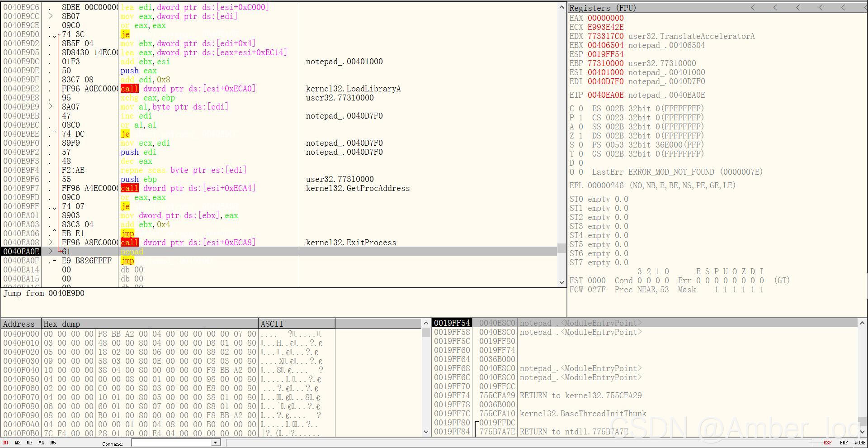Select the LastErr ERROR_MOD_NOT_FOUND line

point(677,172)
